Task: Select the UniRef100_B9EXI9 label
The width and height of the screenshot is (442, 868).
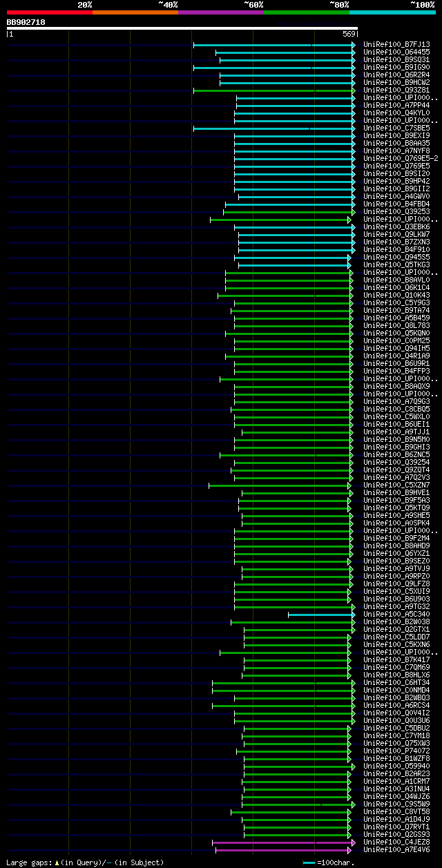Action: click(x=397, y=135)
